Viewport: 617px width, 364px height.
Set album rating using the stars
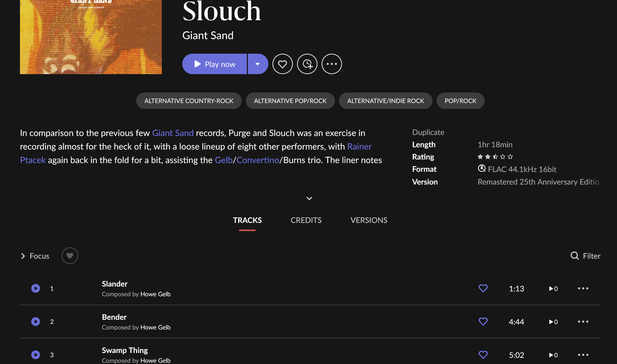(495, 157)
